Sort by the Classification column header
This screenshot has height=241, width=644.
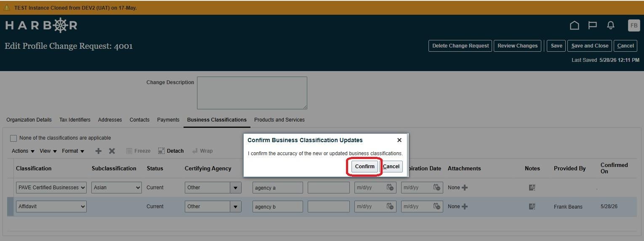tap(34, 169)
